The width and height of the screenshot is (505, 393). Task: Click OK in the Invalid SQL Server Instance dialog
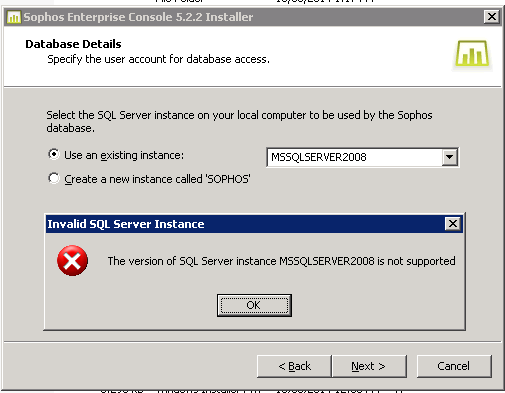254,305
